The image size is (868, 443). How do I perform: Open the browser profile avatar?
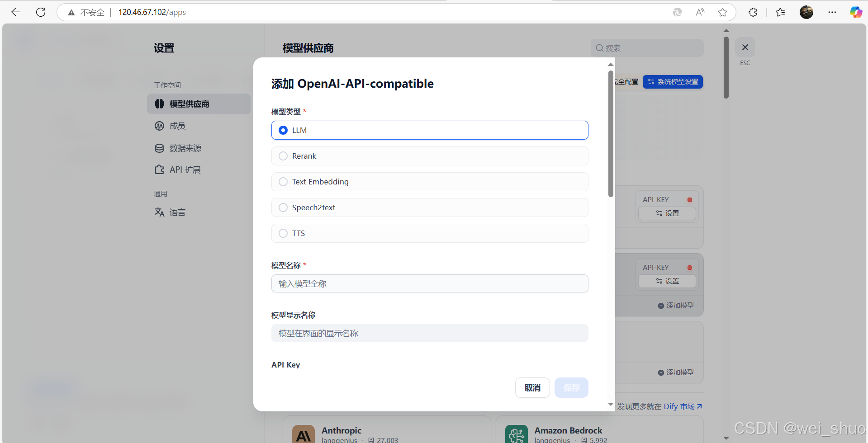pyautogui.click(x=806, y=12)
